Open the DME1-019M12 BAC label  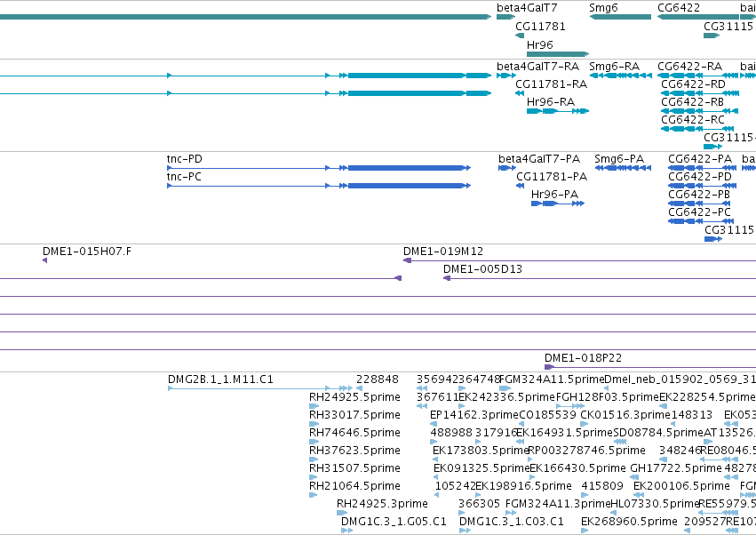click(443, 252)
